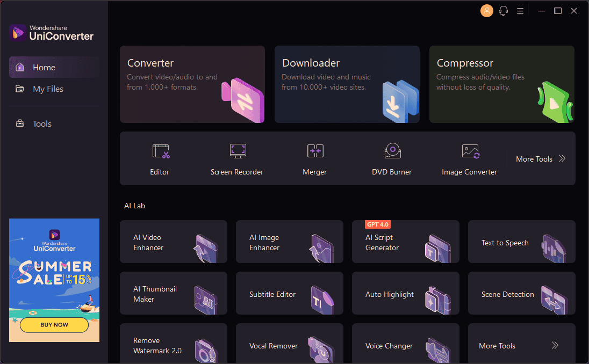Open the My Files section label
This screenshot has height=364, width=589.
(48, 89)
